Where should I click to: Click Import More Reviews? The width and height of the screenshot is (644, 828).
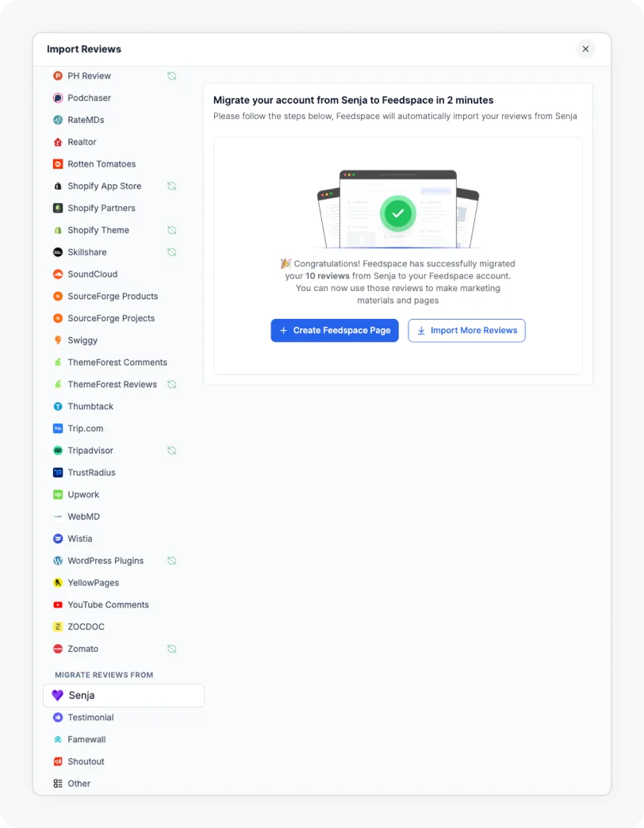pos(466,330)
